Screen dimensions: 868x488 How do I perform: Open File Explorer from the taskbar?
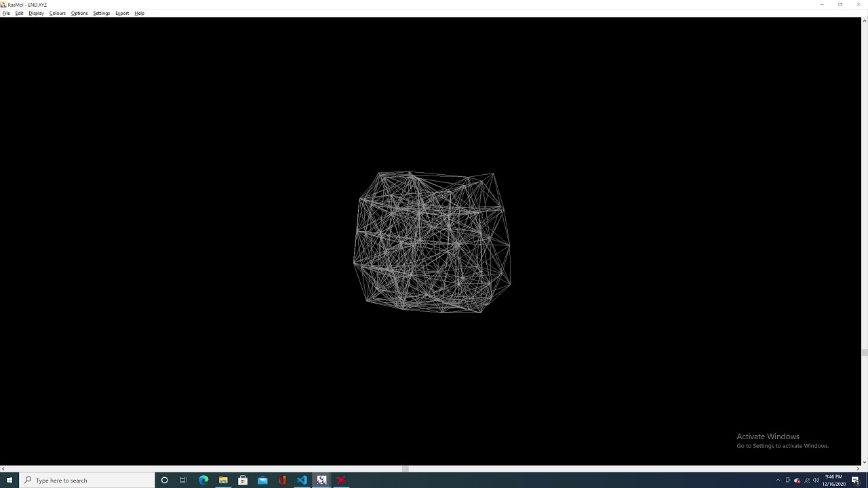click(x=223, y=480)
